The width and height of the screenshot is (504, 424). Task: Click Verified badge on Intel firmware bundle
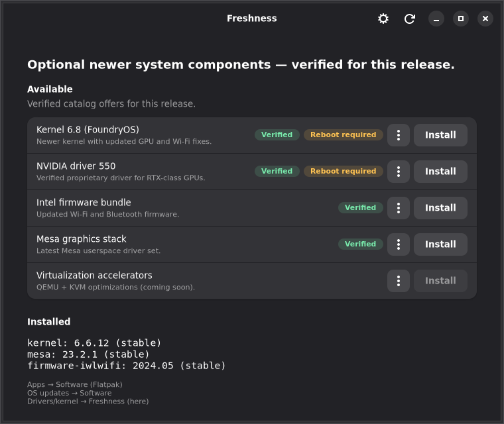pyautogui.click(x=360, y=208)
